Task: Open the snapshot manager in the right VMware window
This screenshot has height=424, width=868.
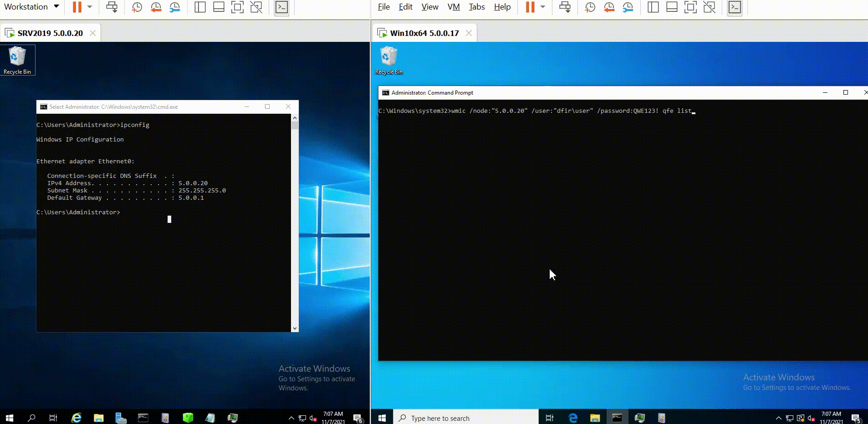Action: coord(628,7)
